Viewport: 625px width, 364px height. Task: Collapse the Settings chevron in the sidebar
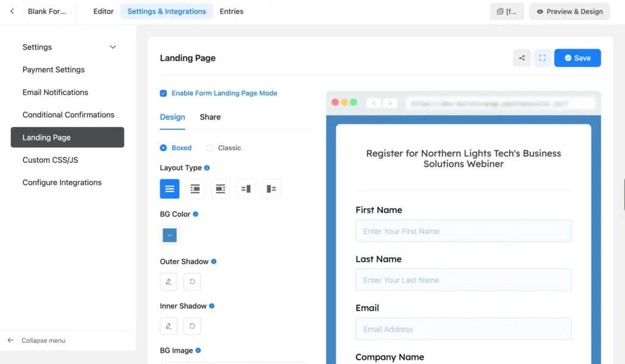pos(113,48)
